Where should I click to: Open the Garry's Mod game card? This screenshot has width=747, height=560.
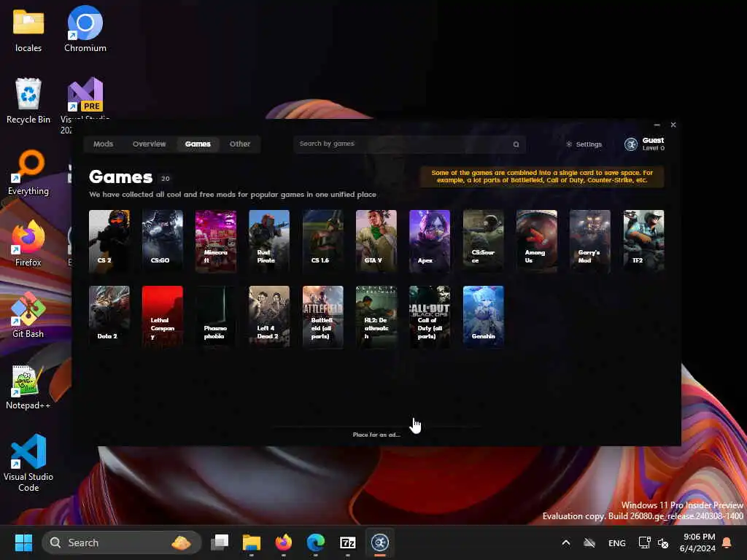(x=590, y=241)
